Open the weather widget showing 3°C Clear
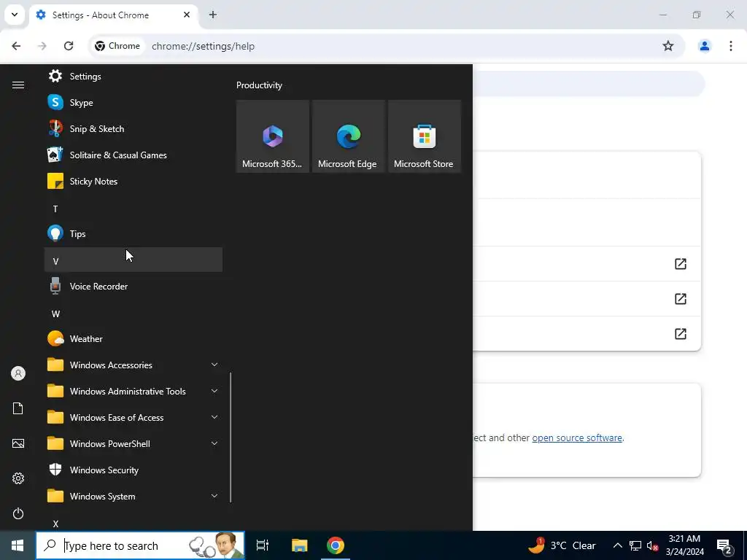 pos(562,545)
